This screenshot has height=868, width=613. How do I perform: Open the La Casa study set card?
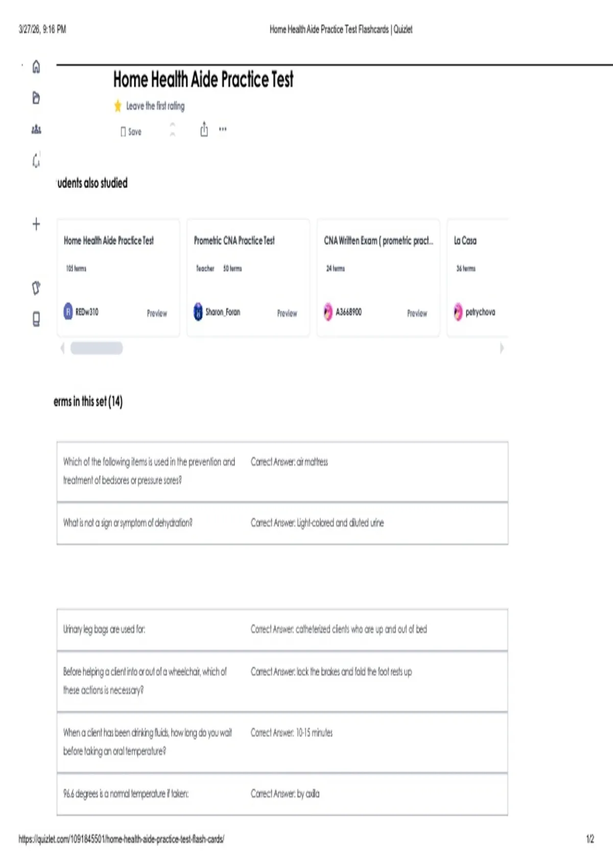click(478, 278)
